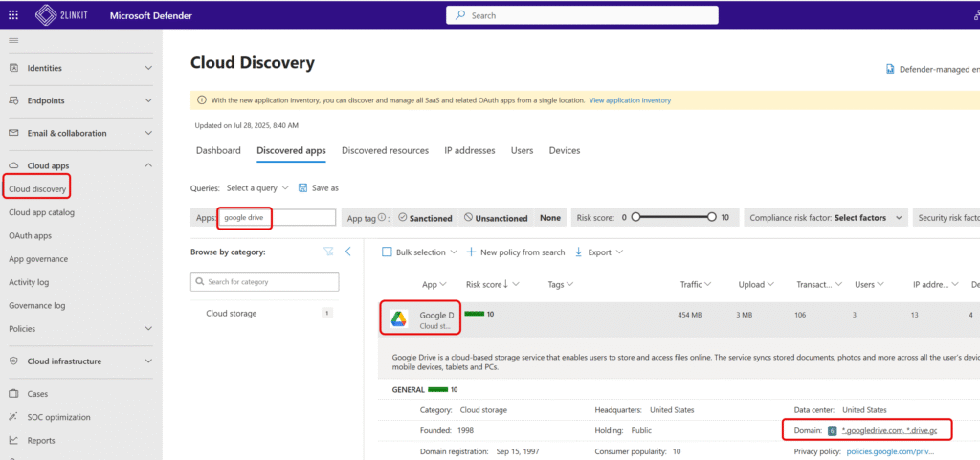Open the Users tab

click(x=522, y=150)
